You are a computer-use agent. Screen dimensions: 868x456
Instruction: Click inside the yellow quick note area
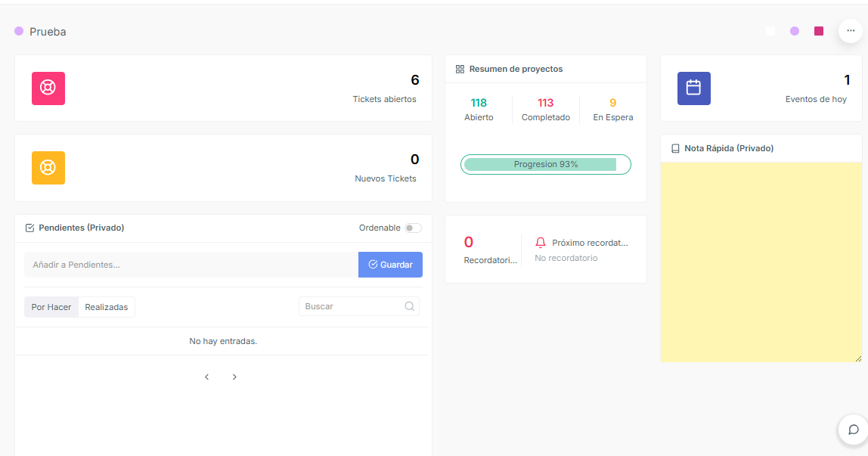[x=761, y=262]
